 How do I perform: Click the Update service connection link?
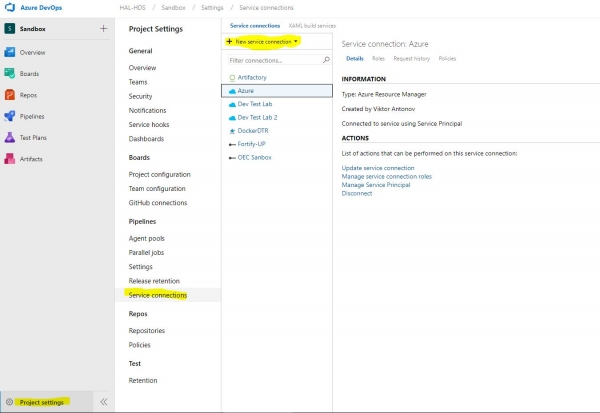pos(377,168)
